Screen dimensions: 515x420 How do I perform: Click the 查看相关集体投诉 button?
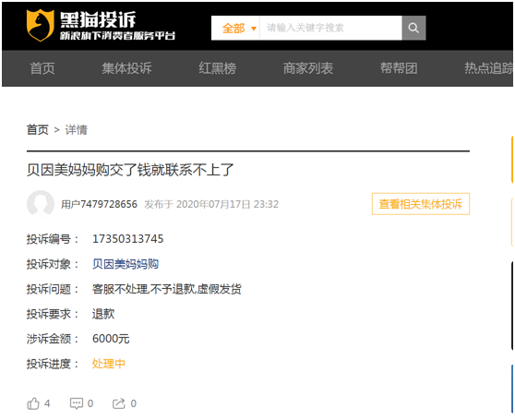[x=421, y=204]
